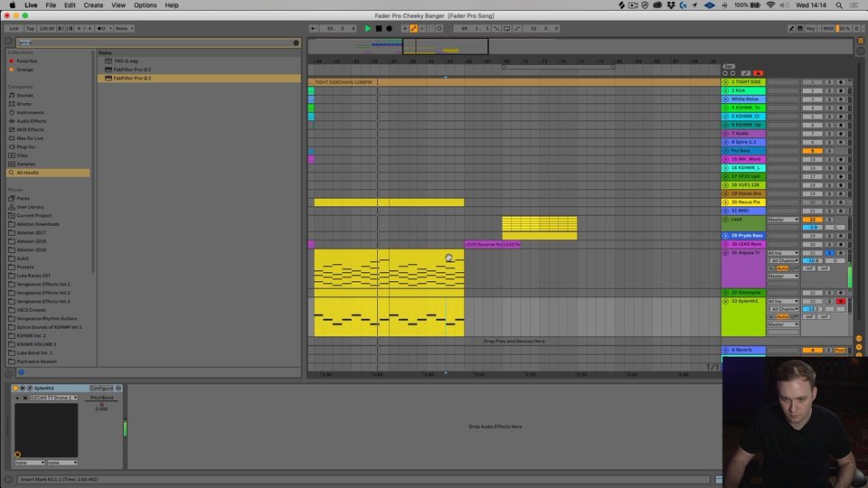Toggle the Sylenth1 device activator

click(x=15, y=388)
